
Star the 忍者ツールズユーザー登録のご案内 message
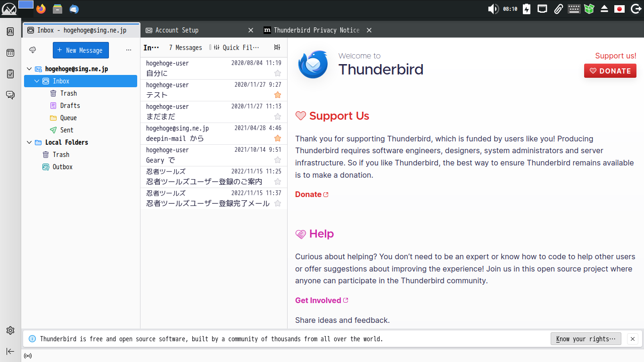coord(278,181)
